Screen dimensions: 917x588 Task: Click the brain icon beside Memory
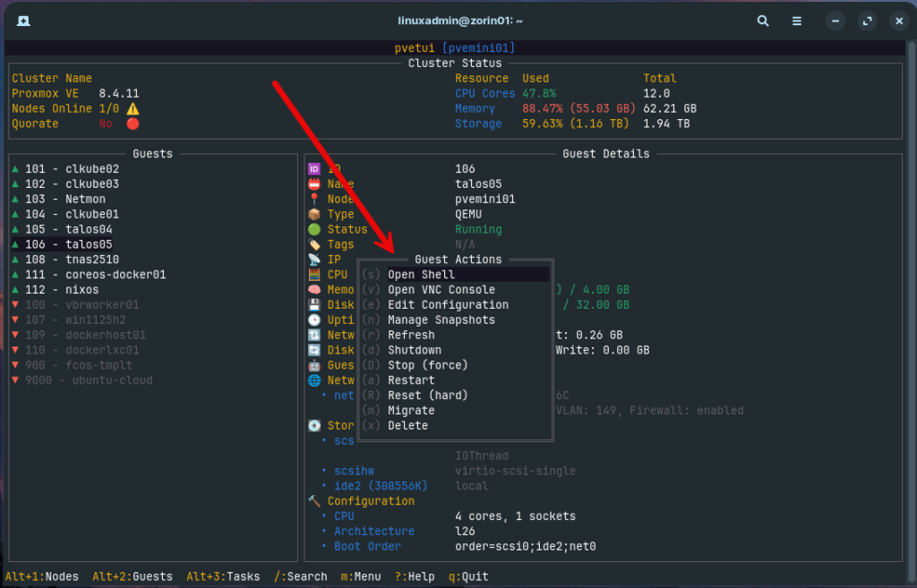point(314,289)
